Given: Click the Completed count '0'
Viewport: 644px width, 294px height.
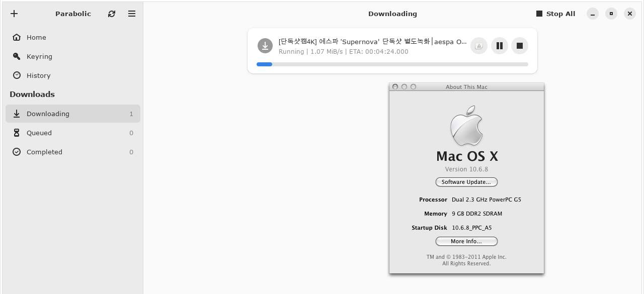Looking at the screenshot, I should pos(131,152).
